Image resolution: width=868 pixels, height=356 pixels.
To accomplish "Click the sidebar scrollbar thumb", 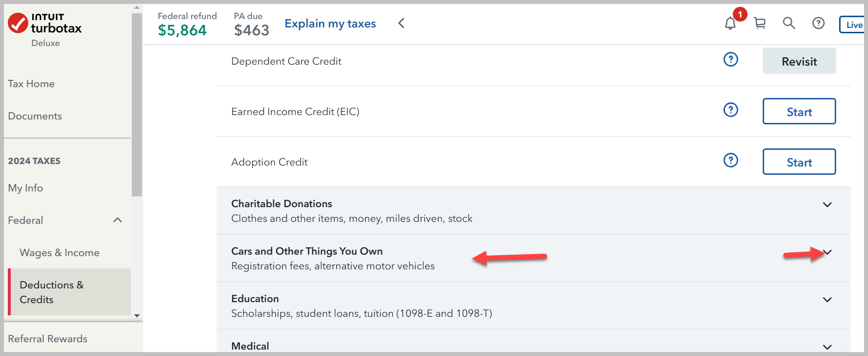I will pyautogui.click(x=137, y=104).
